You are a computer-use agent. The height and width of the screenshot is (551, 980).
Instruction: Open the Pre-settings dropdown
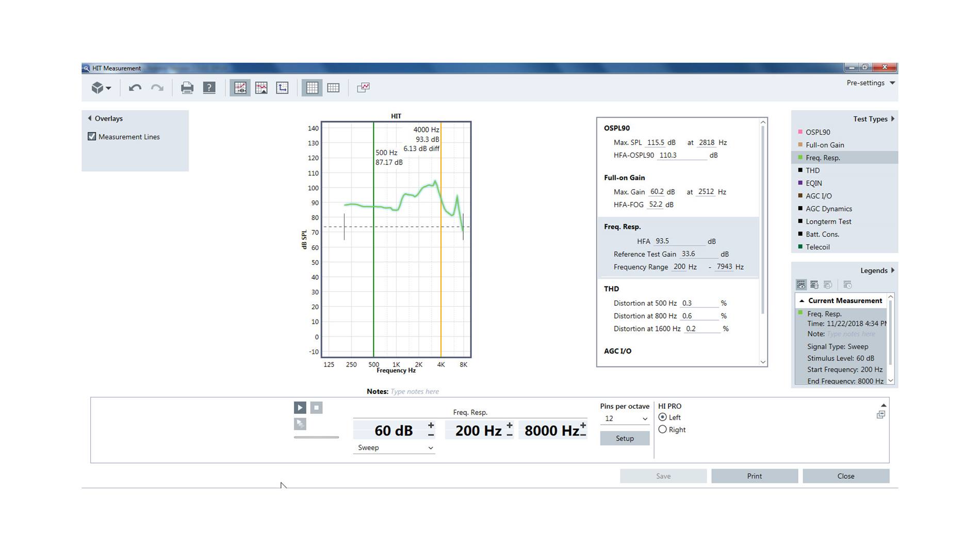871,83
